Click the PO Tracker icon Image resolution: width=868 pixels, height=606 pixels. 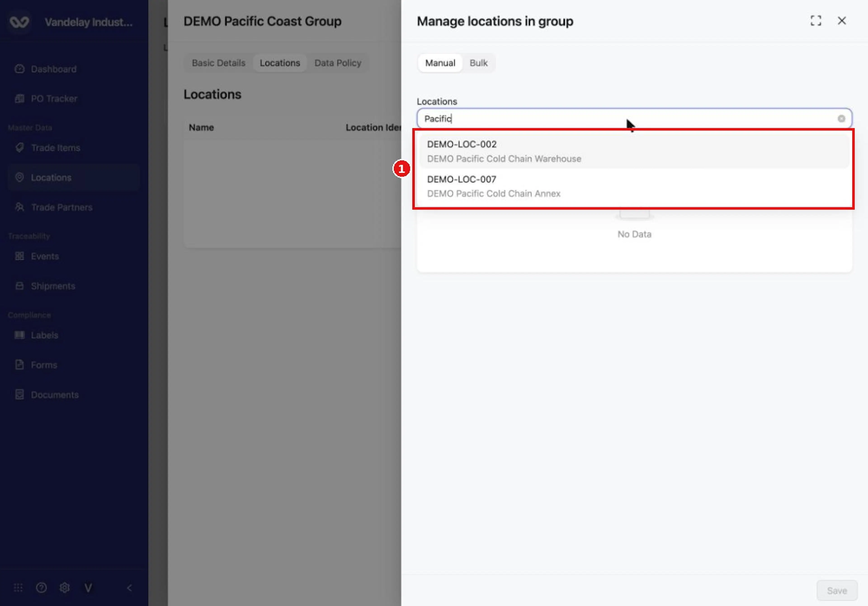[x=20, y=99]
